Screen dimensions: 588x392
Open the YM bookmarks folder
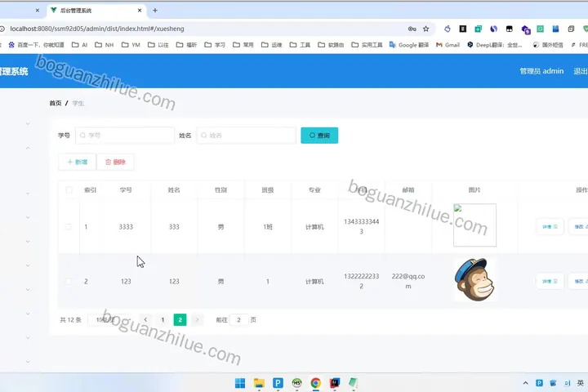131,45
